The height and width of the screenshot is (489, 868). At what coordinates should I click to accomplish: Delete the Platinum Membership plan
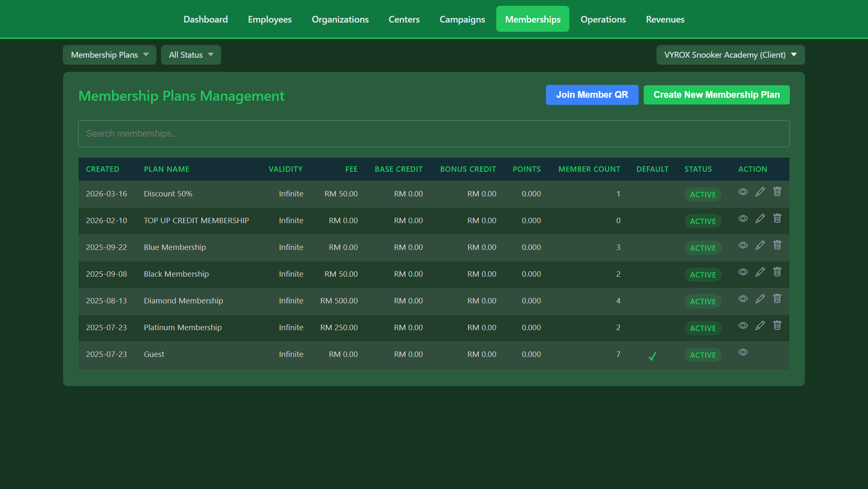[x=777, y=325]
